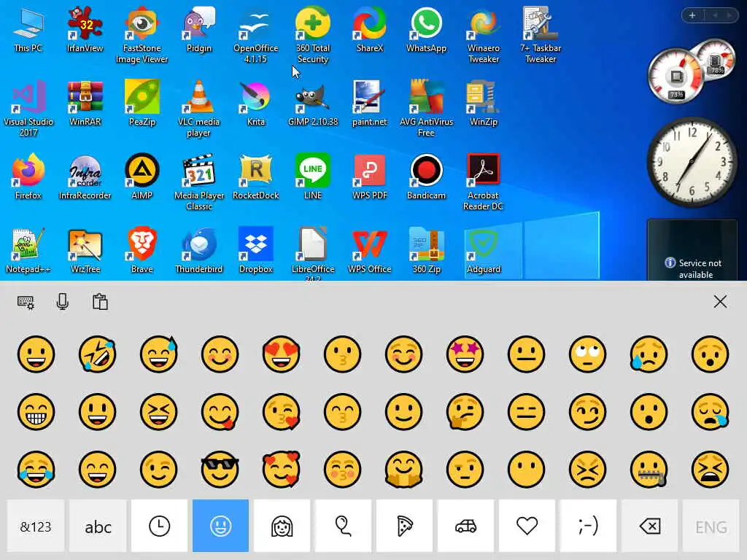This screenshot has height=560, width=747.
Task: Open the ;-) kaomoji tab
Action: pos(589,526)
